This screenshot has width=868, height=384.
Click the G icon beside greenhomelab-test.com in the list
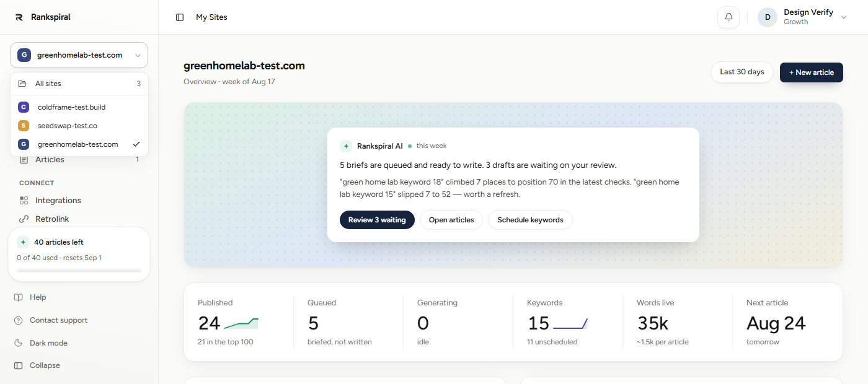pyautogui.click(x=24, y=144)
